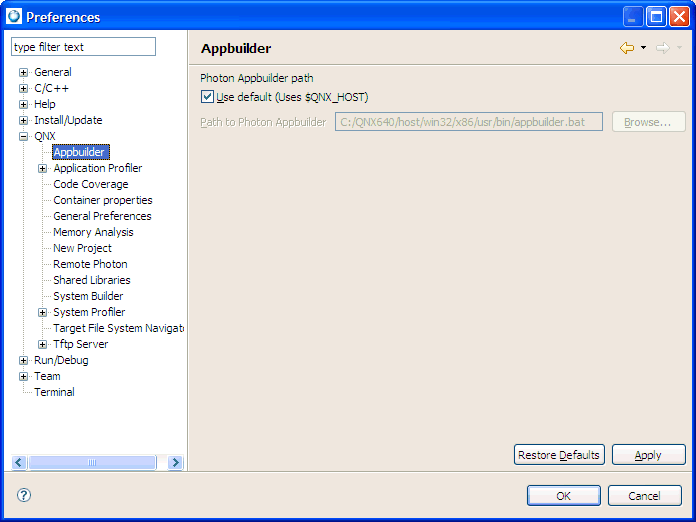Screen dimensions: 696x522
Task: Select the Terminal preferences item
Action: 54,392
